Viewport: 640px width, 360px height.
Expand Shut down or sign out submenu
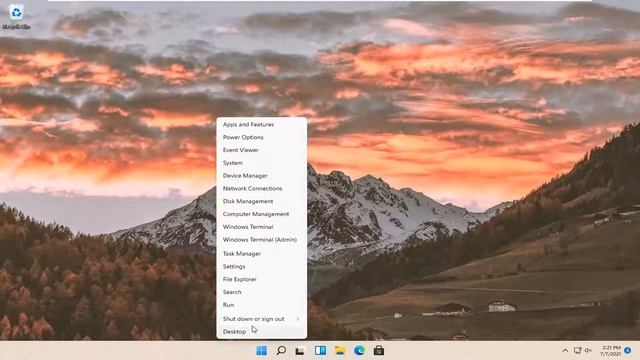pos(262,319)
